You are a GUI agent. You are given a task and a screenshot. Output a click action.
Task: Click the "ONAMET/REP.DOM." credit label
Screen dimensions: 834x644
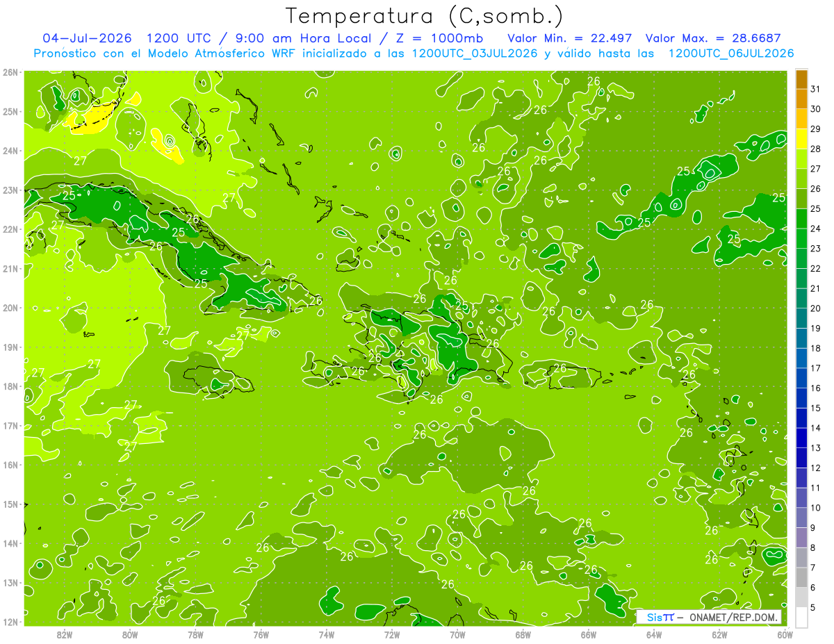734,617
